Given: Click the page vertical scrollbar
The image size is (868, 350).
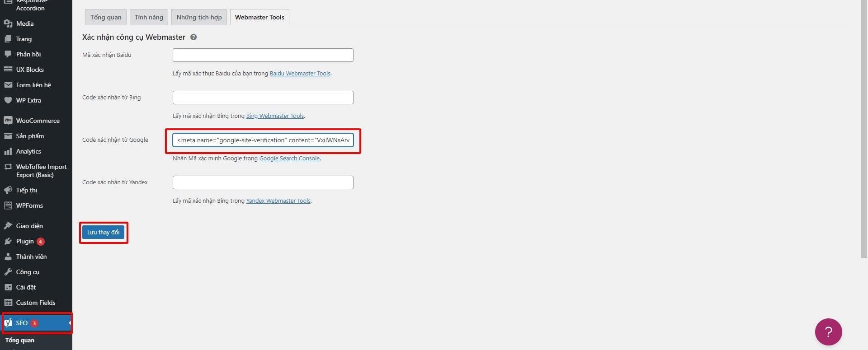Looking at the screenshot, I should (x=864, y=135).
